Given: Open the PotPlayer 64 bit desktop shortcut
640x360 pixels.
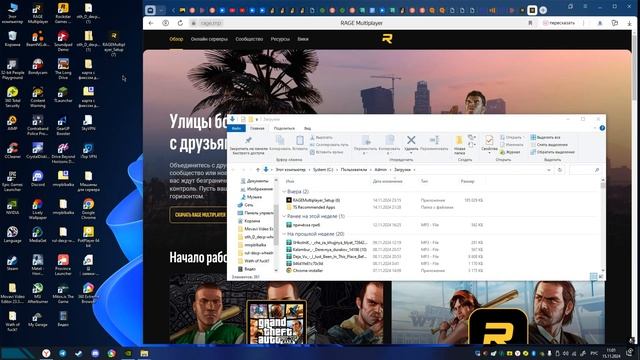Looking at the screenshot, I should (88, 237).
